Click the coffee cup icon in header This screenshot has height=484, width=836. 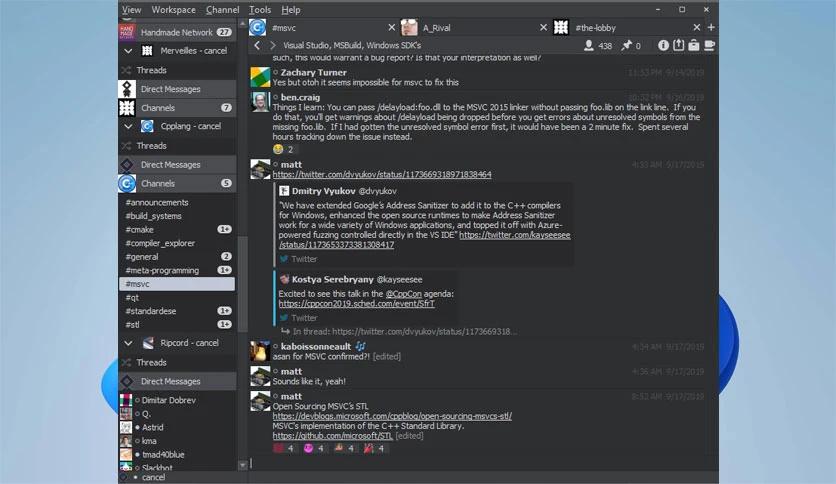tap(710, 45)
